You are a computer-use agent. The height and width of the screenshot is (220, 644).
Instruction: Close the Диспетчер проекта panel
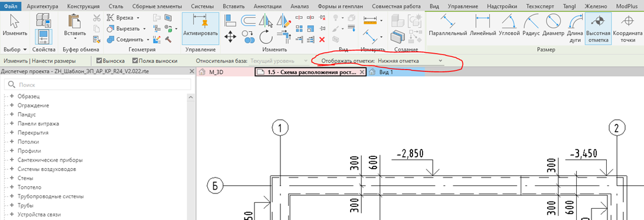coord(191,71)
